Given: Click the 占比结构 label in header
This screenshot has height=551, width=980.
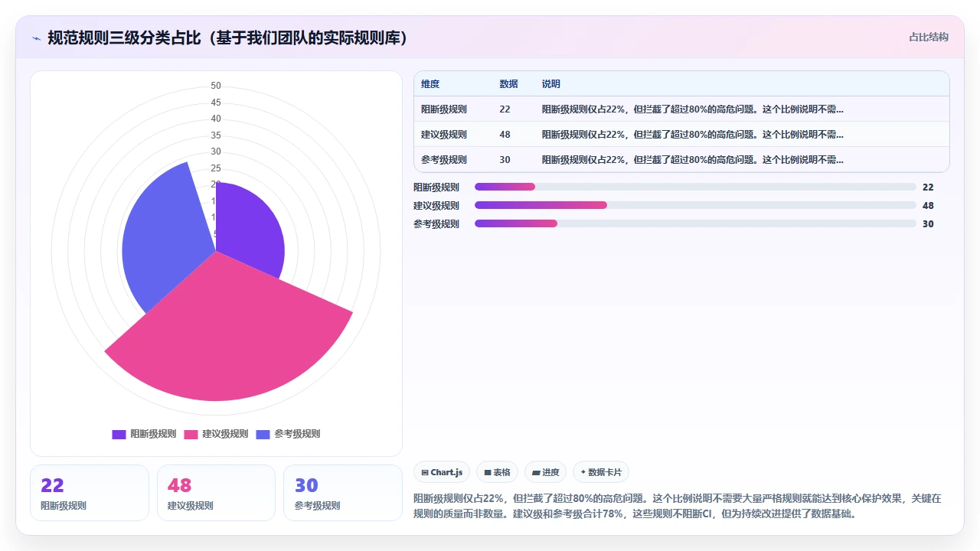Looking at the screenshot, I should pos(929,37).
